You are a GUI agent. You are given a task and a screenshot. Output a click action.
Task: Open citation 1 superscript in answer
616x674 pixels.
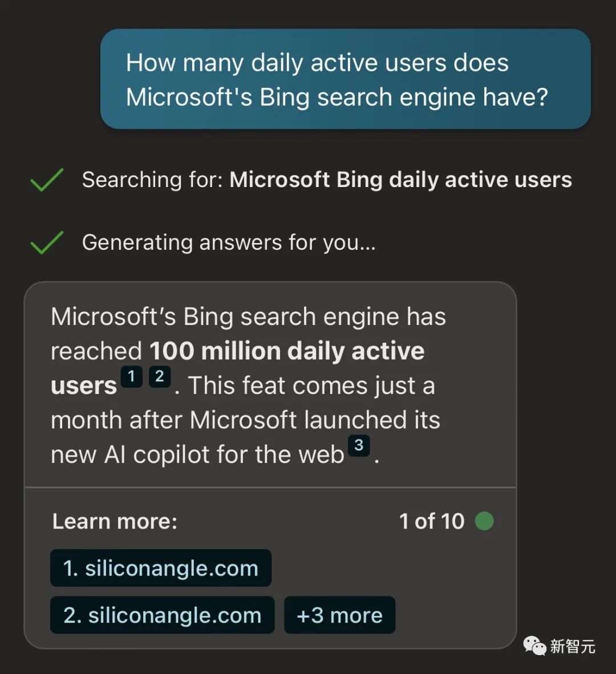(x=132, y=376)
